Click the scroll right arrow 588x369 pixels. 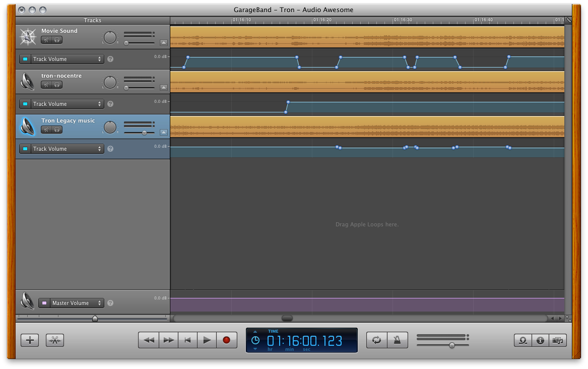click(x=560, y=319)
